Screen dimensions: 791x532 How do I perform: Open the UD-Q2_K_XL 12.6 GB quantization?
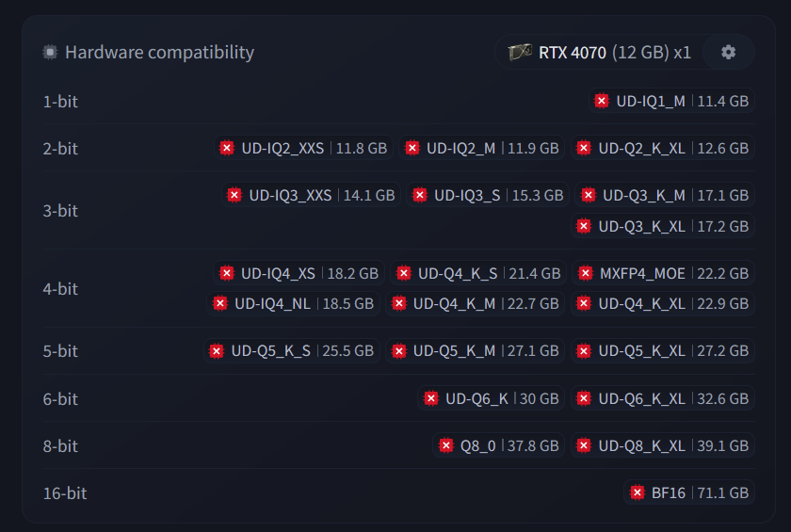tap(663, 148)
